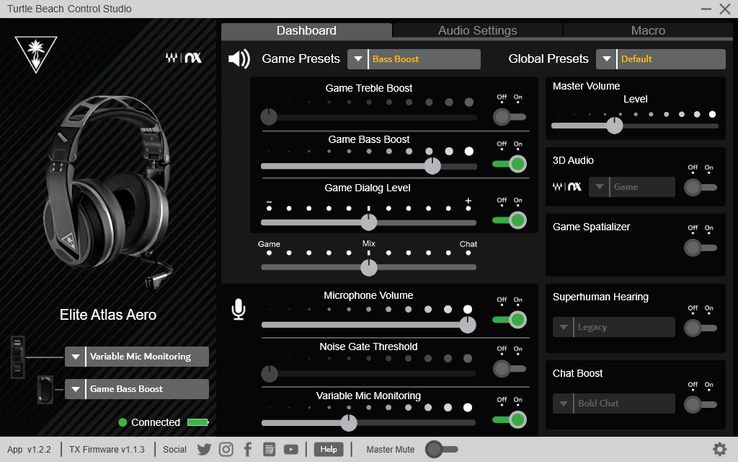Click the game audio speaker icon
738x462 pixels.
(239, 59)
